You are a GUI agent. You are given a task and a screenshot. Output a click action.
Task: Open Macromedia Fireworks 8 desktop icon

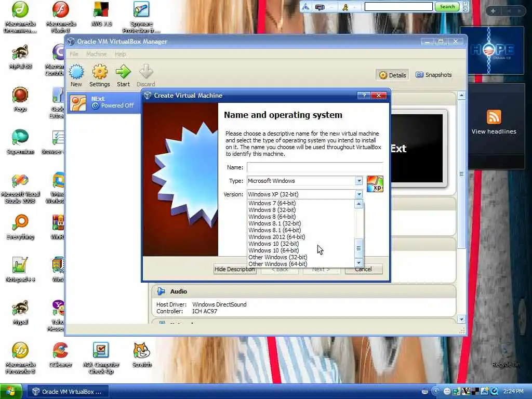(x=20, y=358)
